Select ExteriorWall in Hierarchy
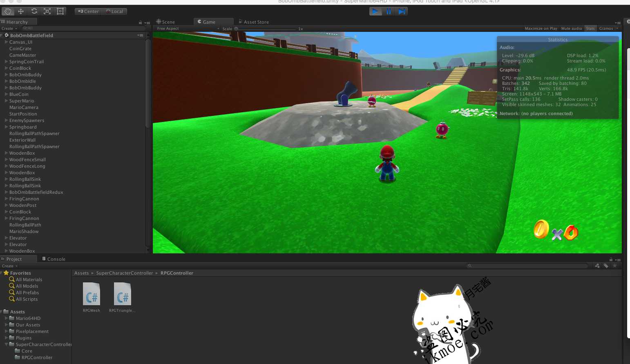Viewport: 630px width, 364px height. point(22,140)
